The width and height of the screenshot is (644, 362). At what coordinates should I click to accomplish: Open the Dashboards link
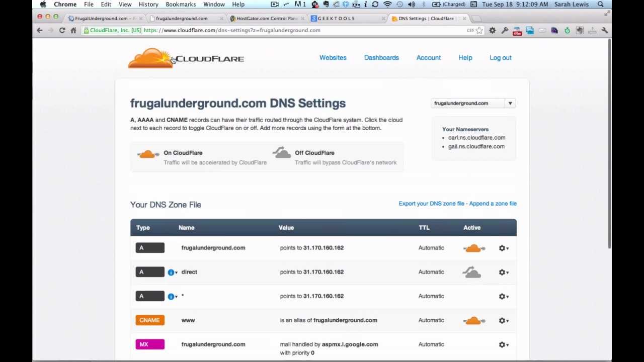381,57
